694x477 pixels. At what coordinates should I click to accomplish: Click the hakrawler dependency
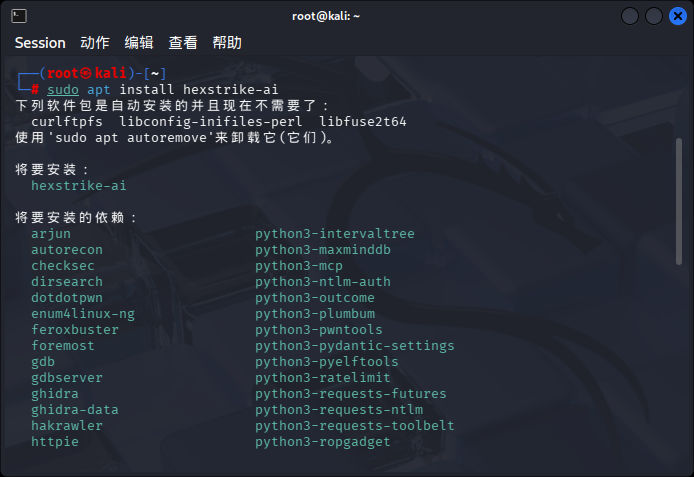point(67,426)
